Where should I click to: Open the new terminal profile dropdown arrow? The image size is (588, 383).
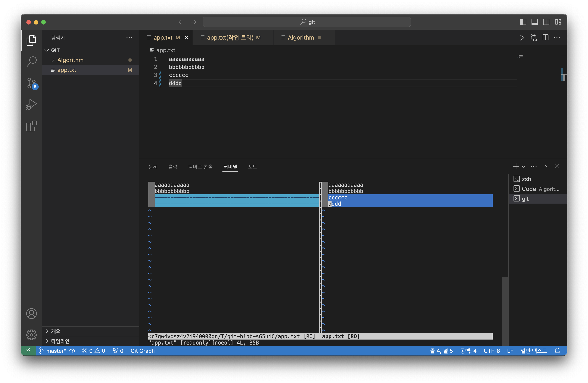pos(523,167)
